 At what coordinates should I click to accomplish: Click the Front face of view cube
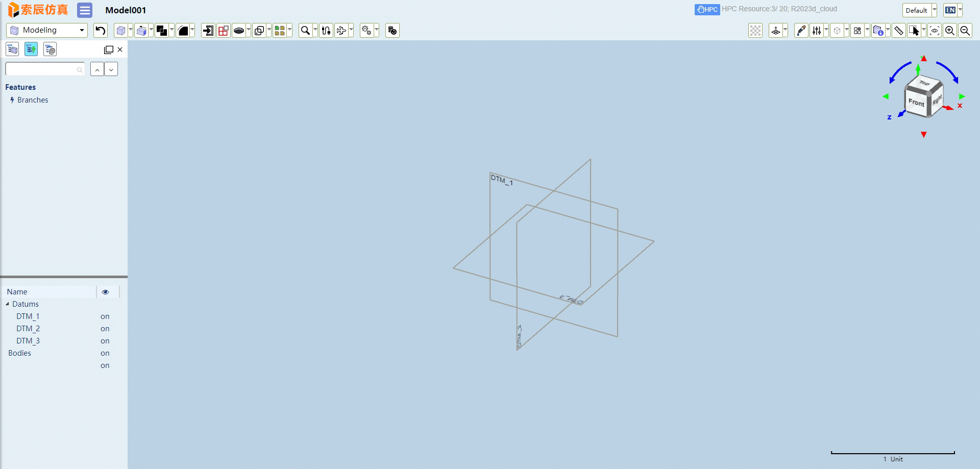(x=916, y=103)
